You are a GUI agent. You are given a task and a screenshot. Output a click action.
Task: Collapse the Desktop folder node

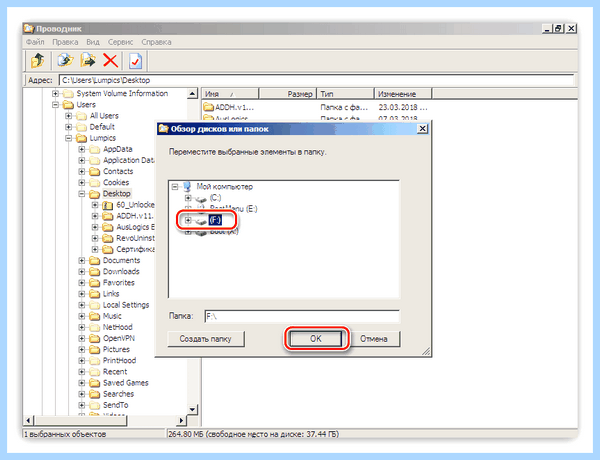tap(82, 194)
